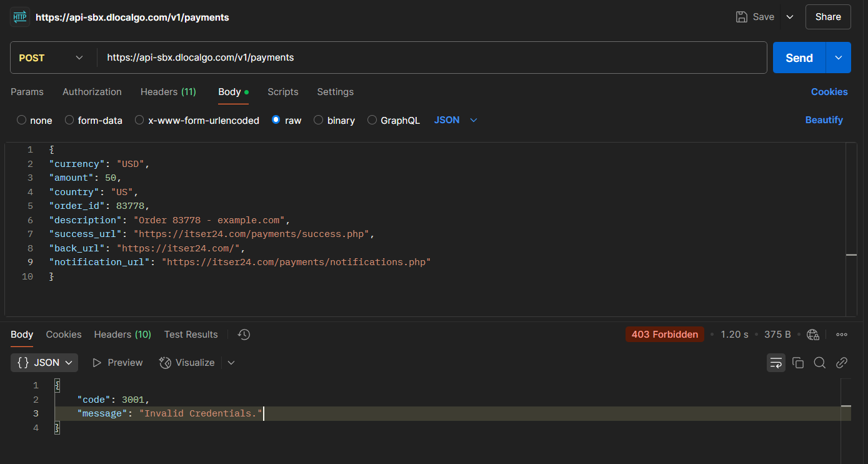
Task: Select the GraphQL body type
Action: tap(372, 120)
